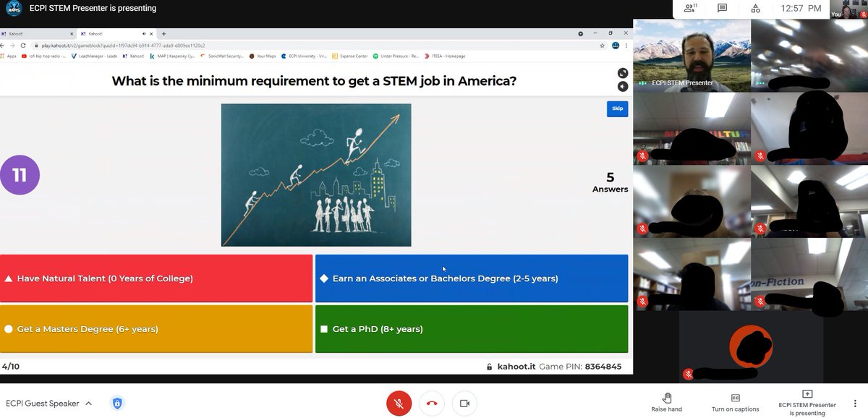Unmute the microphone with the red button
The width and height of the screenshot is (868, 418).
coord(399,403)
